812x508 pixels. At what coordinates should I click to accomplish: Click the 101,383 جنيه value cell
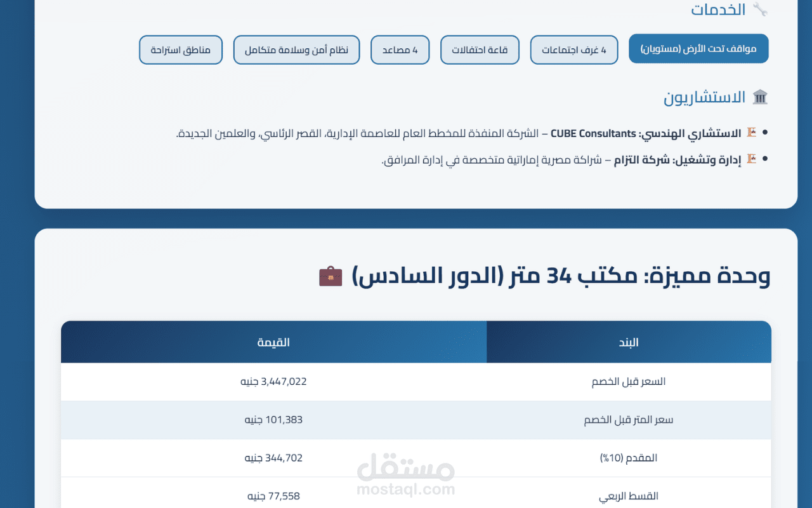click(x=273, y=420)
